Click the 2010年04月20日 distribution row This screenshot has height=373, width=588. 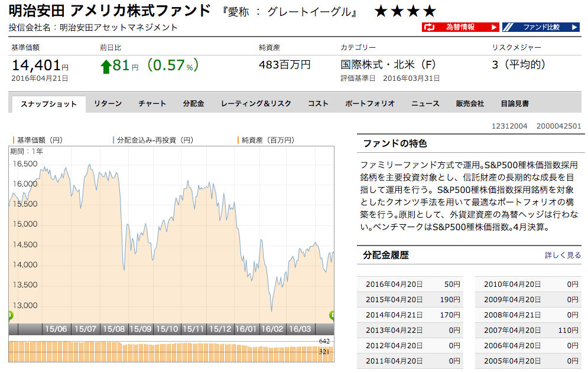(x=528, y=284)
